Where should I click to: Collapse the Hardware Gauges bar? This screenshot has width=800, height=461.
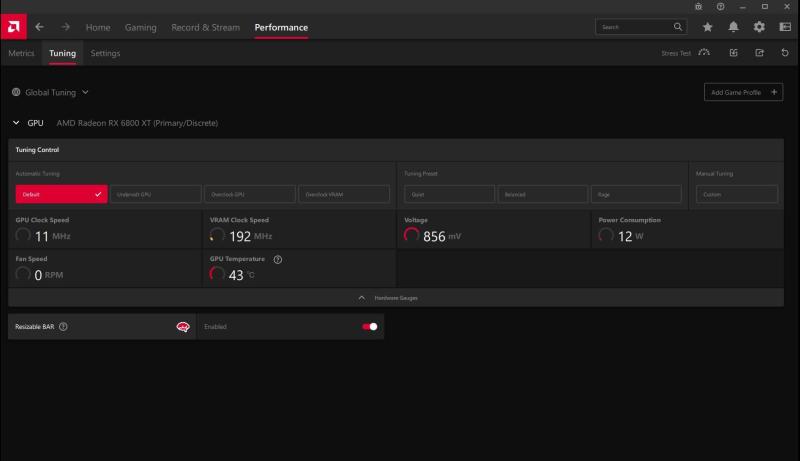point(395,298)
